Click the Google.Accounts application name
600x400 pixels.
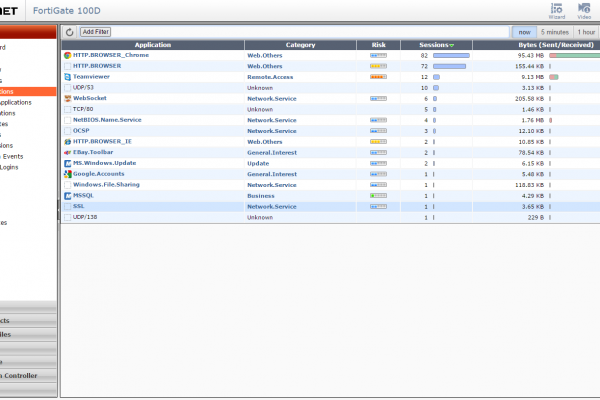tap(99, 174)
